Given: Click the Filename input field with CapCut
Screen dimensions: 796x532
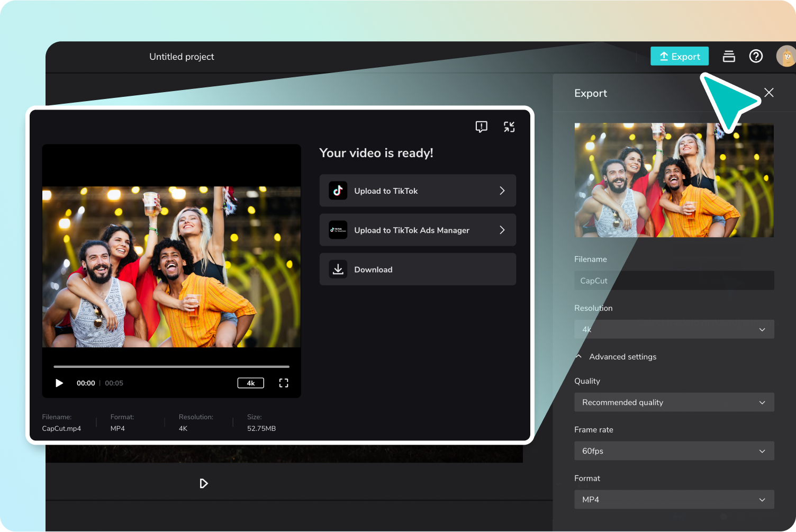Looking at the screenshot, I should tap(674, 281).
